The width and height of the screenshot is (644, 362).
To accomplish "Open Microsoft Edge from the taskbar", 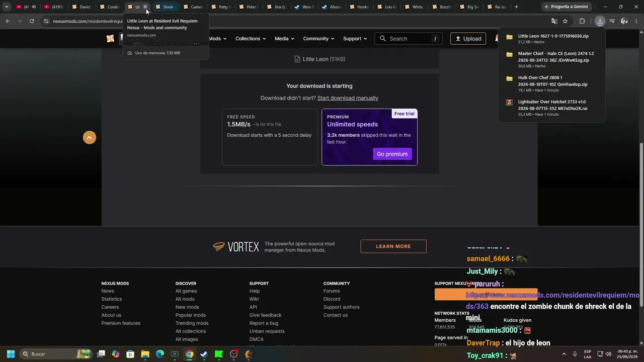I will coord(159,354).
